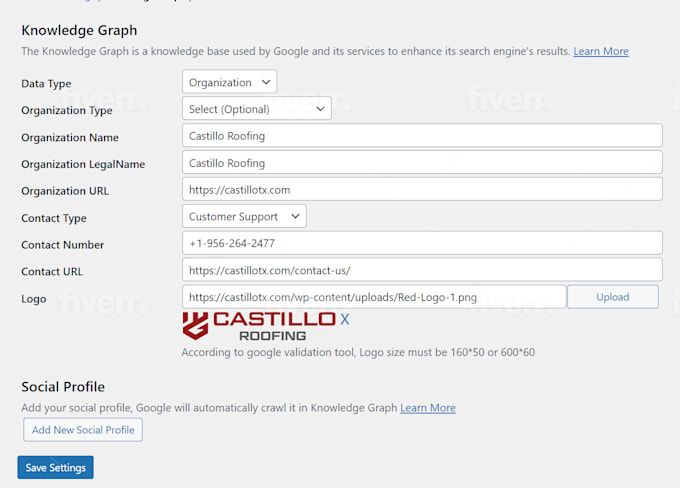Click the Contact URL input field
Viewport: 680px width, 488px height.
[422, 270]
